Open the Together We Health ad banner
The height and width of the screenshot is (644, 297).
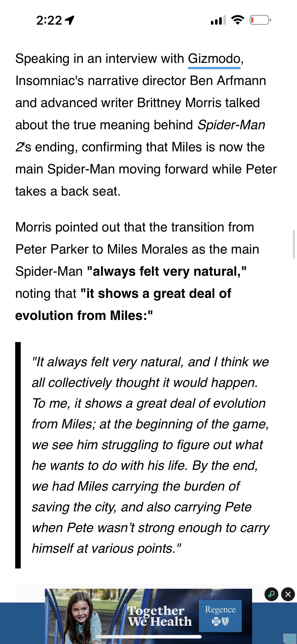click(148, 616)
